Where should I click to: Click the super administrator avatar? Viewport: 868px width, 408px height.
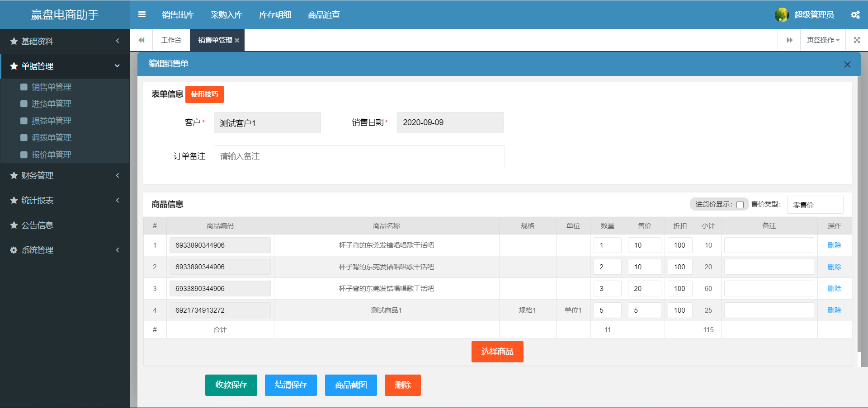(x=782, y=14)
